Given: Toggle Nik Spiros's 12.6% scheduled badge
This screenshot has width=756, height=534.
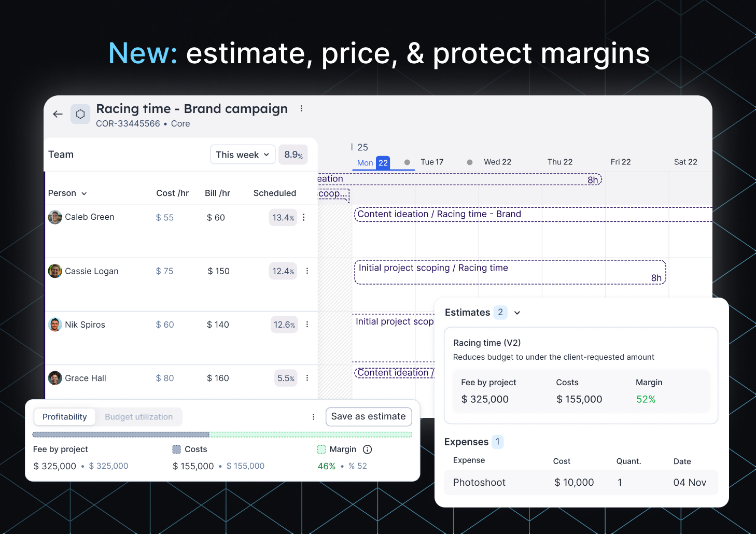Looking at the screenshot, I should 284,325.
